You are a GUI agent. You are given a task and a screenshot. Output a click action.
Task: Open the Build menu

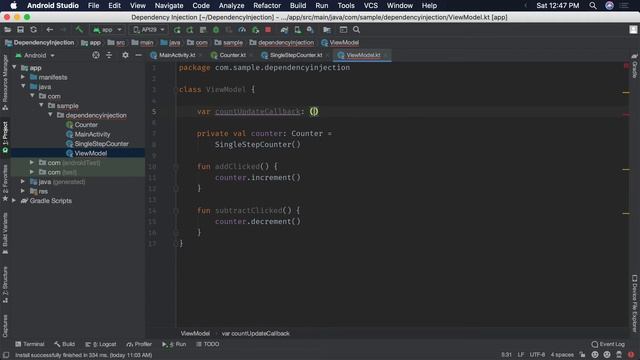coord(298,6)
